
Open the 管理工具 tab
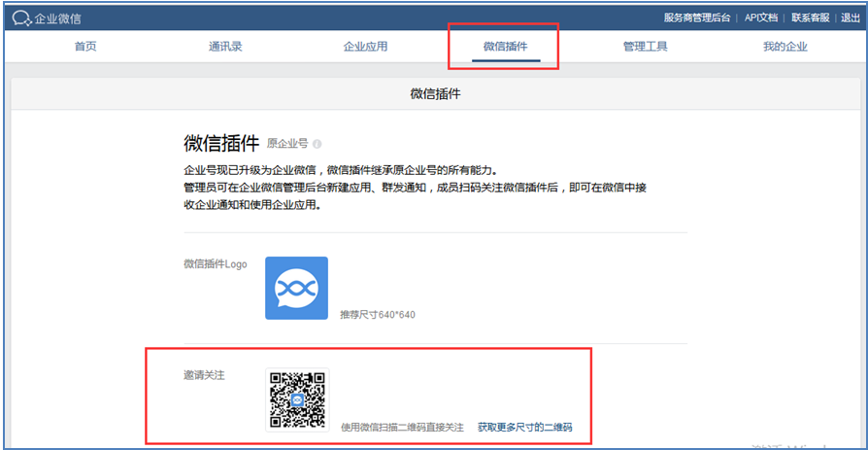[645, 47]
